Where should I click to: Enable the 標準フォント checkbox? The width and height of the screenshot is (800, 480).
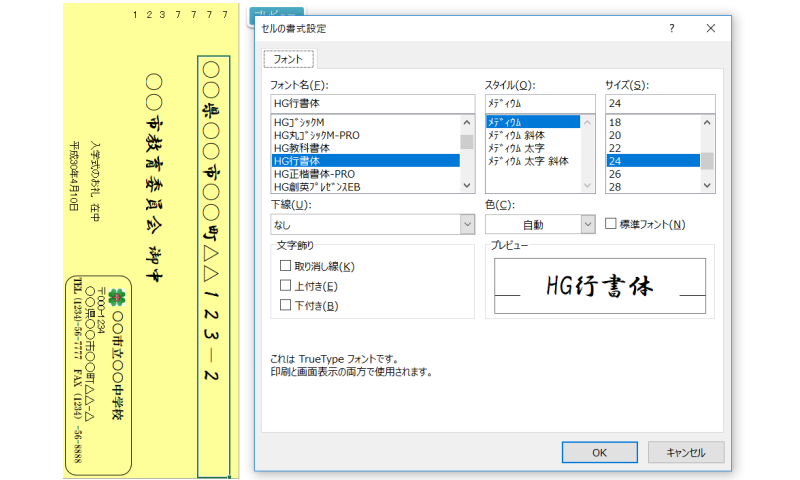click(611, 224)
